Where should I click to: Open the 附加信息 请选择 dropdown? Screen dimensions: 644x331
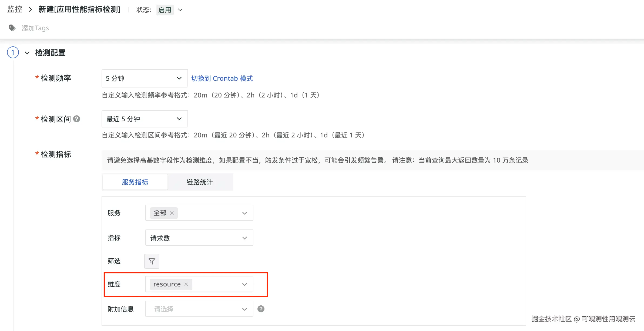click(x=199, y=309)
